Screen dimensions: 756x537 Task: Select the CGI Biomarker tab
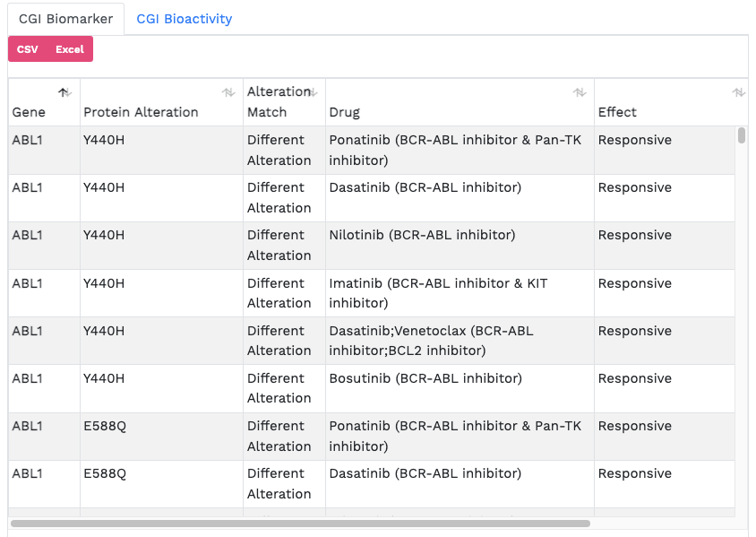point(65,19)
